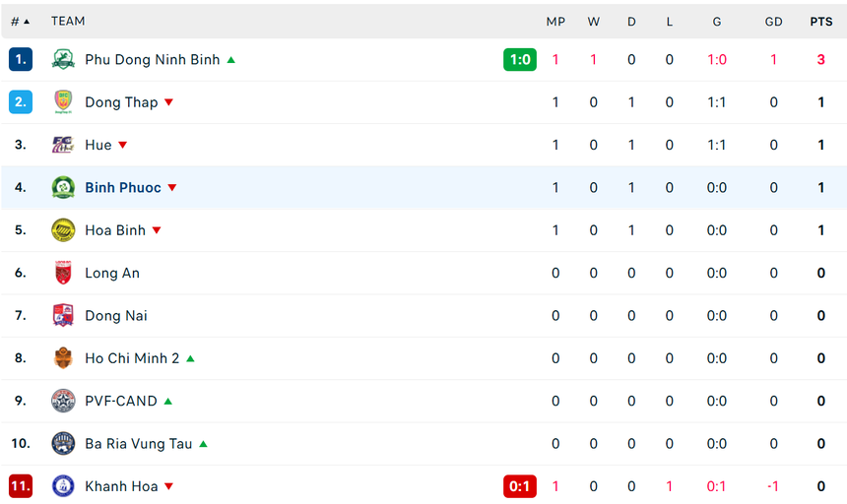Click the red 0:1 live score badge
847x504 pixels.
[x=520, y=486]
